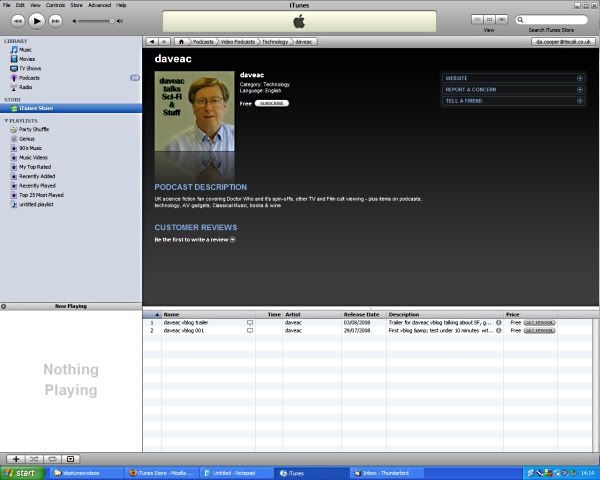Go forward in the iTunes Store

[164, 42]
